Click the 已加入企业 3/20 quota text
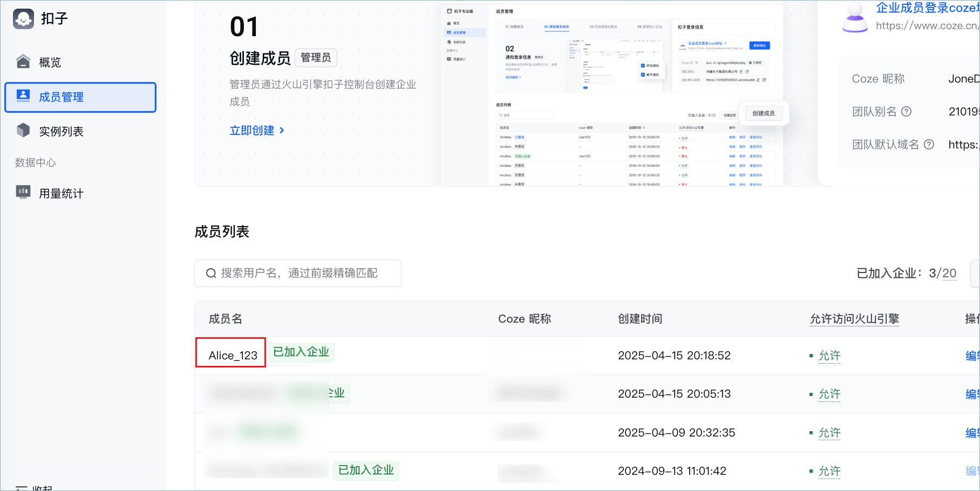980x491 pixels. click(907, 274)
